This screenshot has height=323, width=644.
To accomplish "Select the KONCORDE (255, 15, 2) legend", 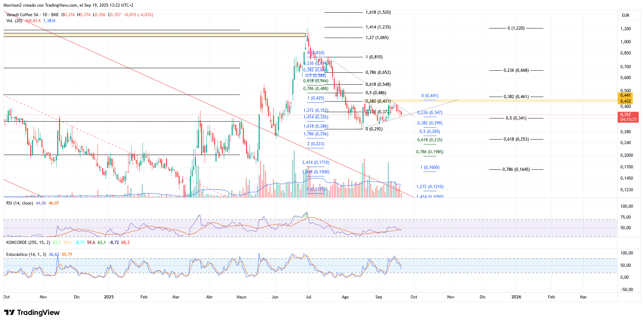I will pyautogui.click(x=28, y=243).
